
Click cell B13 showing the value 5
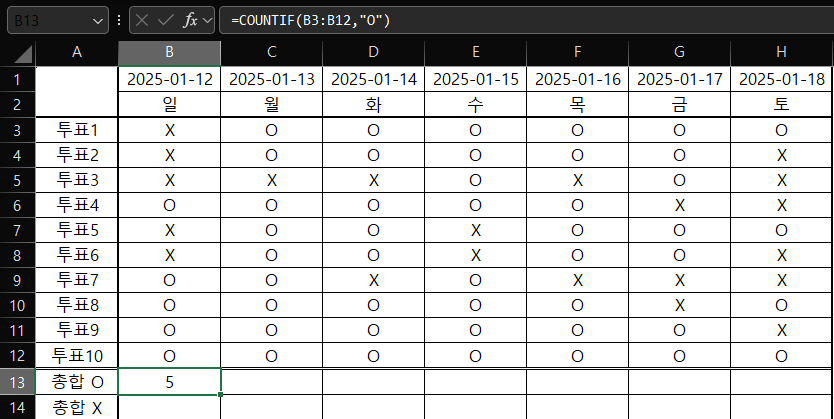pyautogui.click(x=169, y=382)
